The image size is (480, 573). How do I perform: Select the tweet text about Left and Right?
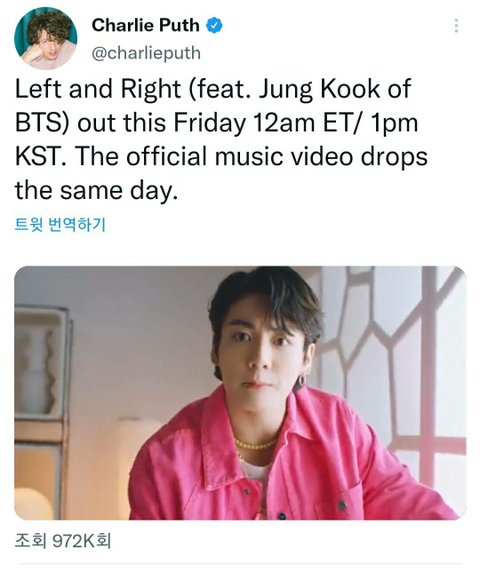221,140
